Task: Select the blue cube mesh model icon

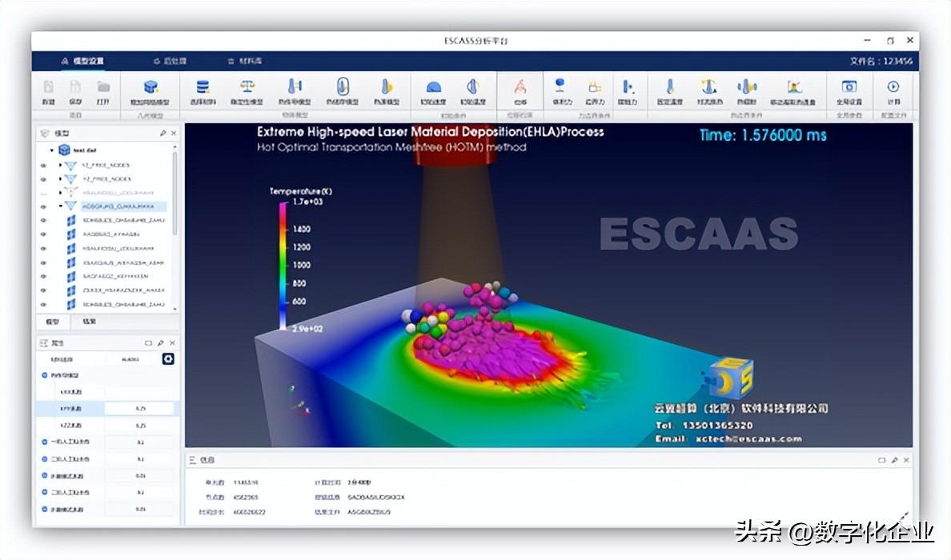Action: [x=150, y=87]
